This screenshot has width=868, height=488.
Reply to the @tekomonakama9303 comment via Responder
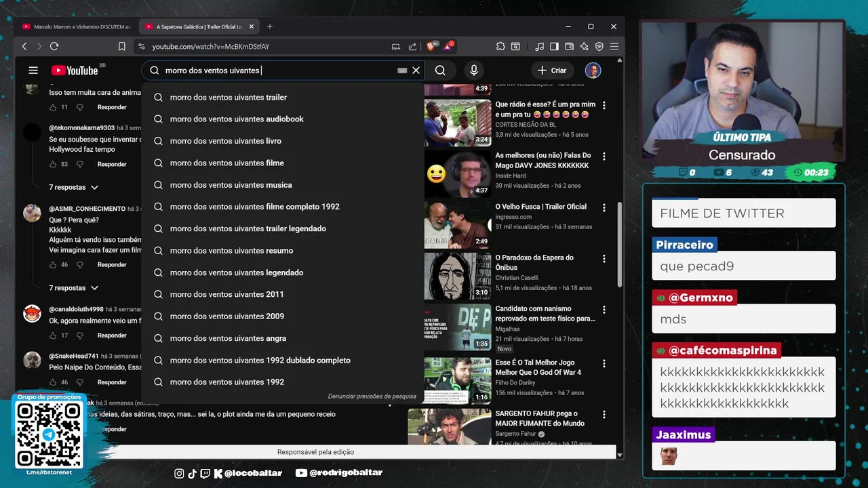112,164
